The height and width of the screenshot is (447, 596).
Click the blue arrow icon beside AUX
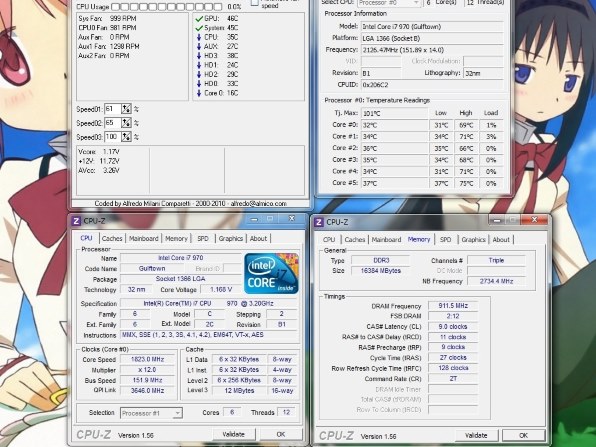[x=199, y=46]
